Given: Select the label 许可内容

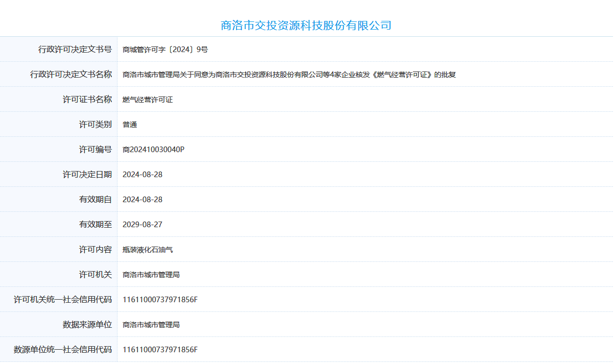Looking at the screenshot, I should 96,250.
